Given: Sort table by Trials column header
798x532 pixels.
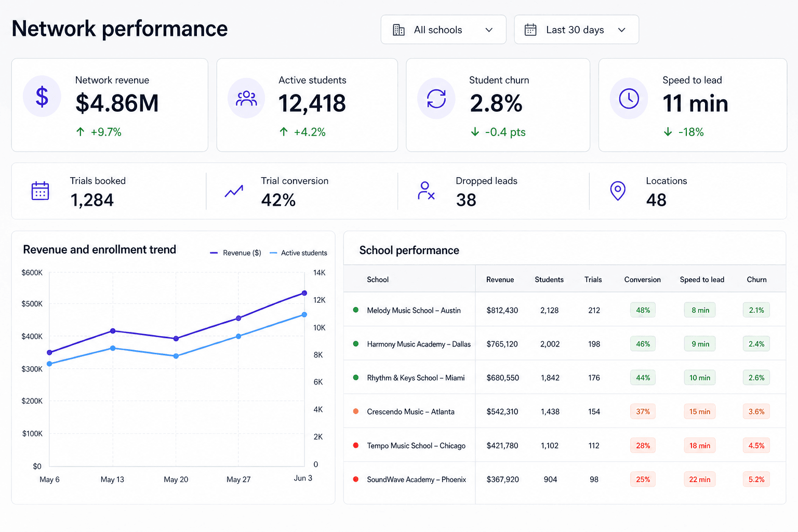Looking at the screenshot, I should click(x=593, y=280).
